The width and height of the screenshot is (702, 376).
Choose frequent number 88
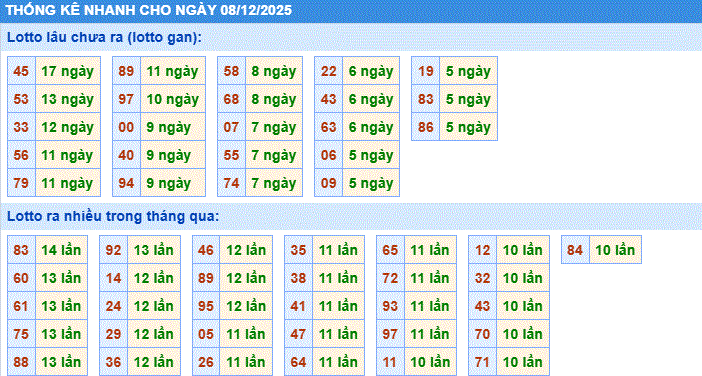coord(21,362)
